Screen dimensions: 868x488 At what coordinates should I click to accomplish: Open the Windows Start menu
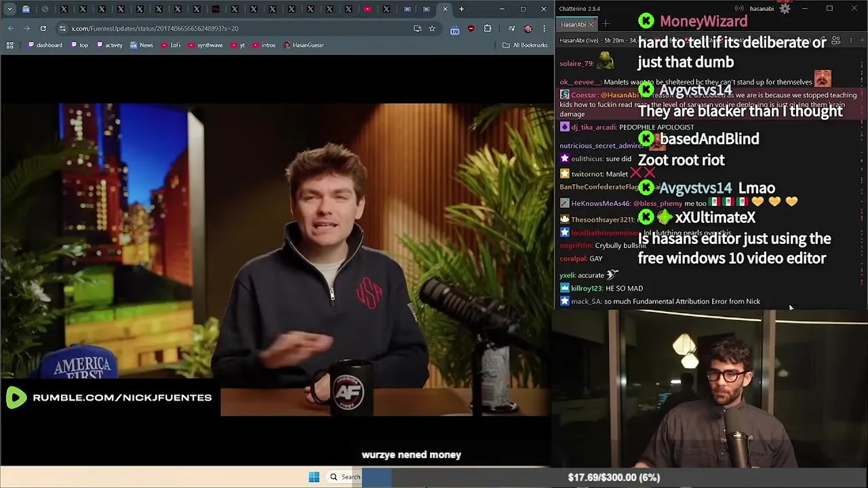click(x=314, y=477)
